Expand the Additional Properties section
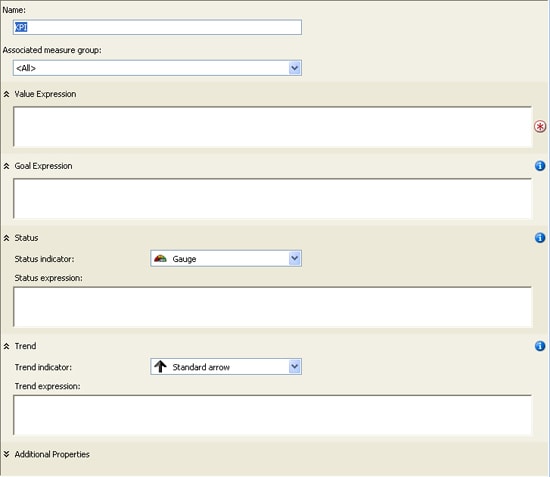This screenshot has height=477, width=550. coord(6,454)
